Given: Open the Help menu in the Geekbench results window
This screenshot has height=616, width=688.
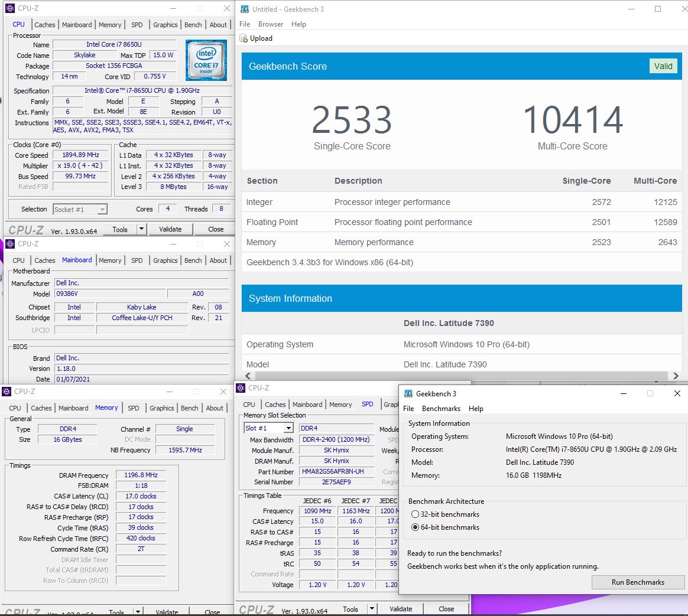Looking at the screenshot, I should [299, 24].
